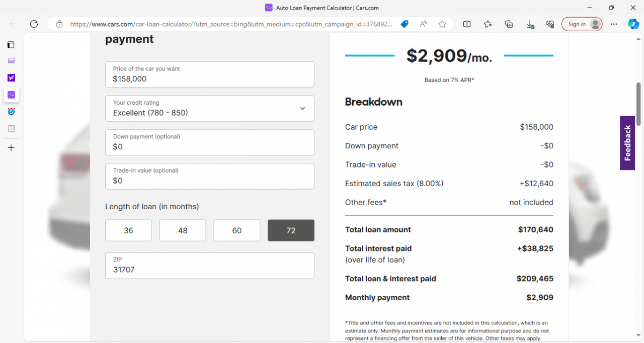This screenshot has width=644, height=343.
Task: Open Settings and more ellipsis menu
Action: [614, 24]
